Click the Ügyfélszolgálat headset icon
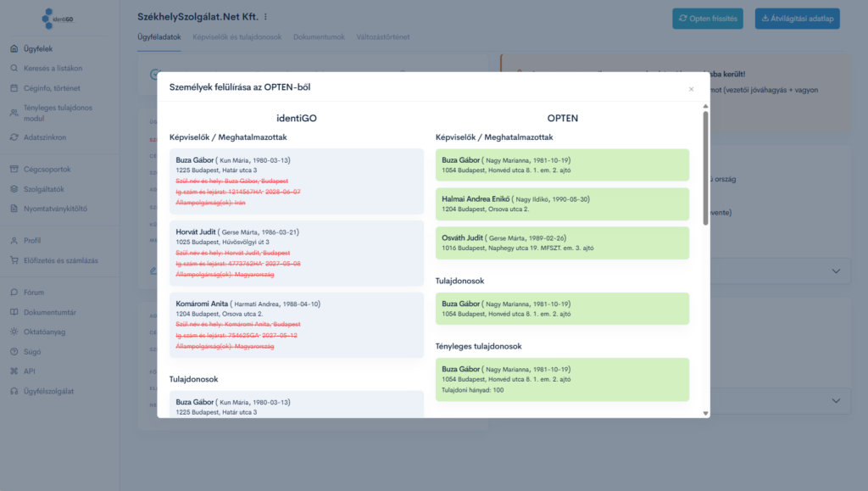This screenshot has width=868, height=491. pyautogui.click(x=14, y=391)
